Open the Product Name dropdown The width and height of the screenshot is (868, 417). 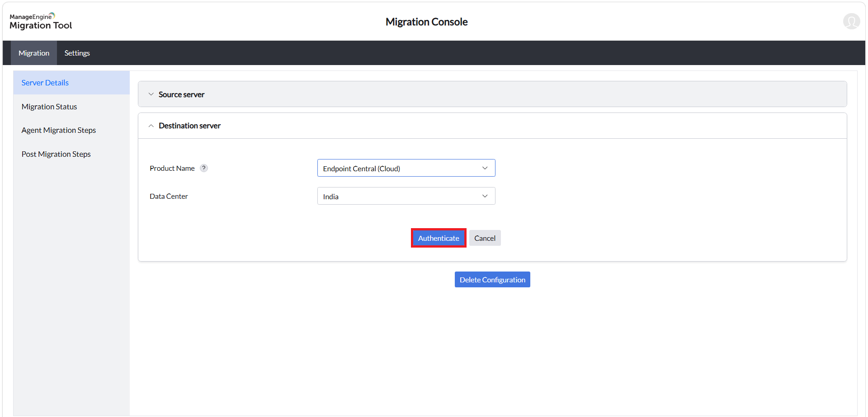pos(406,168)
